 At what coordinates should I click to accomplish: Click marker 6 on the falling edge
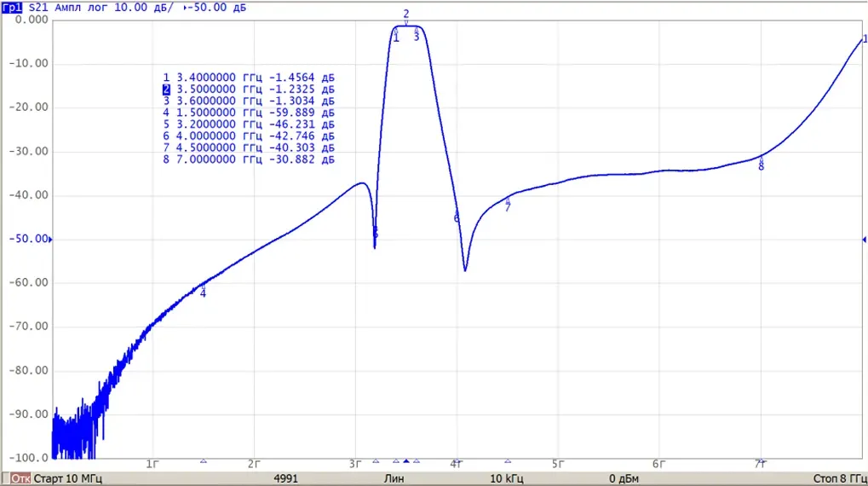click(x=456, y=217)
